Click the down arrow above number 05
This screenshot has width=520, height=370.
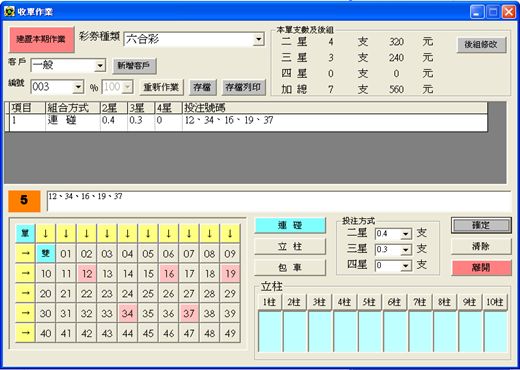click(148, 233)
